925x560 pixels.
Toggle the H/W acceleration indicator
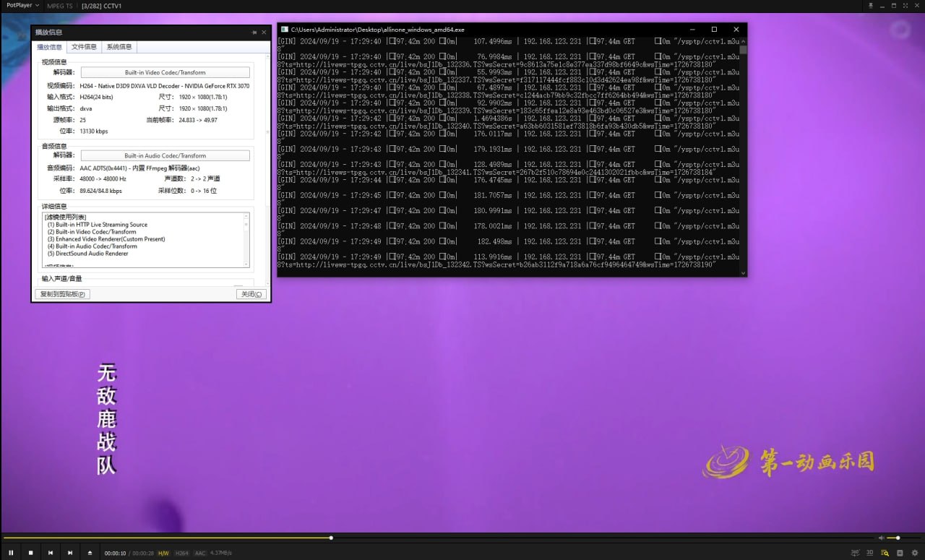163,553
